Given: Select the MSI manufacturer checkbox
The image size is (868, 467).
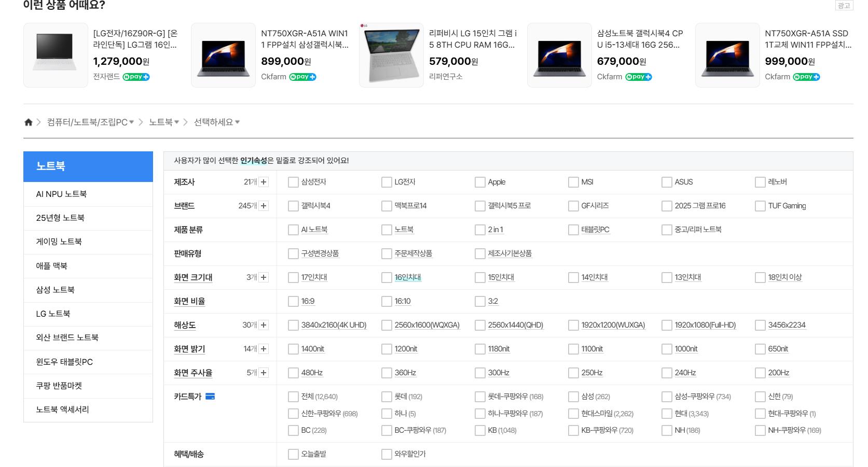Looking at the screenshot, I should pyautogui.click(x=573, y=182).
